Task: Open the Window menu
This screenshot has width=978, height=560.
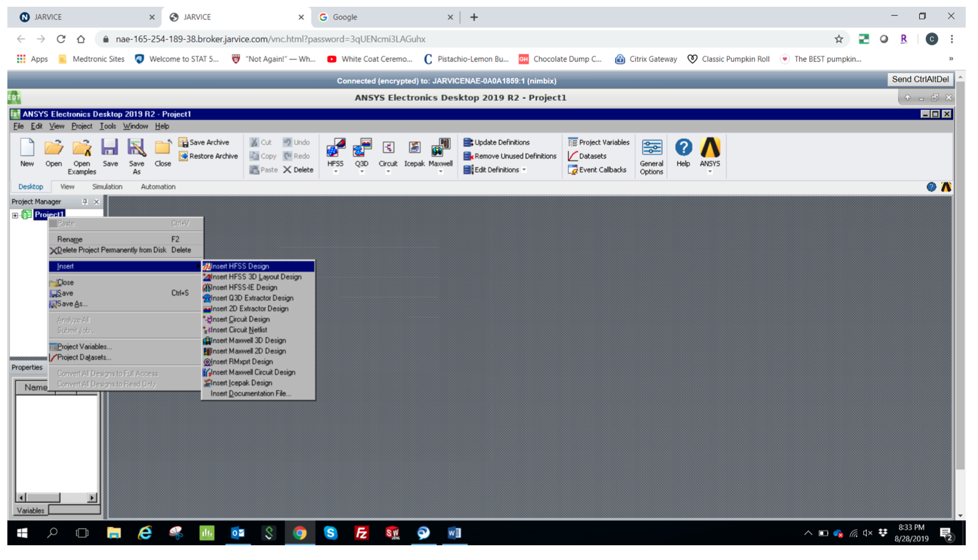Action: click(135, 126)
